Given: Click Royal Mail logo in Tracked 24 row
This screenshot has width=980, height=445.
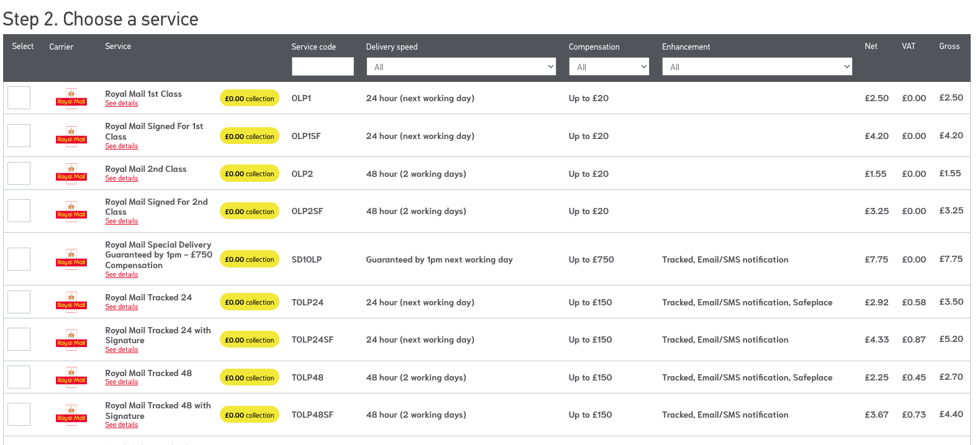Looking at the screenshot, I should [71, 302].
